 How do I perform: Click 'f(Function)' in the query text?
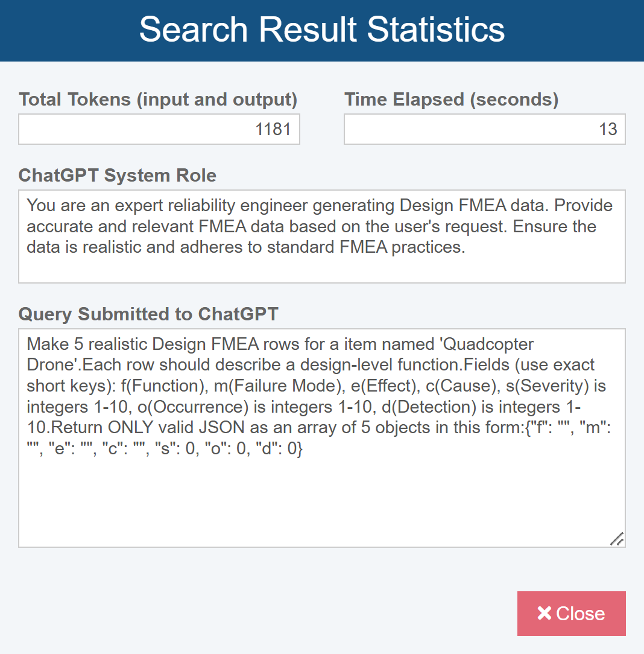(x=164, y=386)
